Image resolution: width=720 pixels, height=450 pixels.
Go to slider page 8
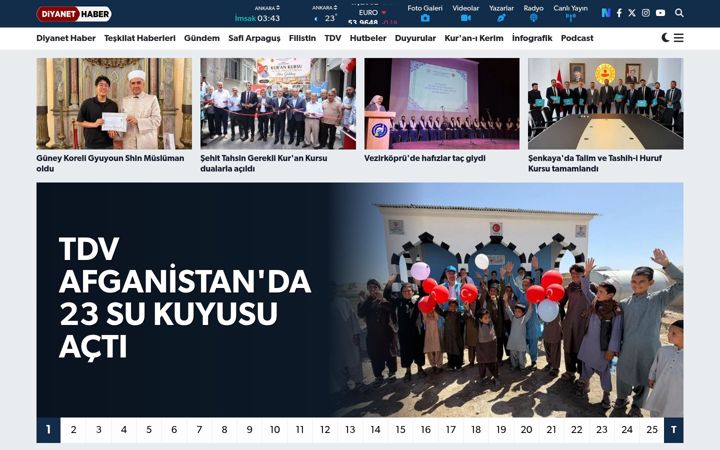pyautogui.click(x=224, y=430)
